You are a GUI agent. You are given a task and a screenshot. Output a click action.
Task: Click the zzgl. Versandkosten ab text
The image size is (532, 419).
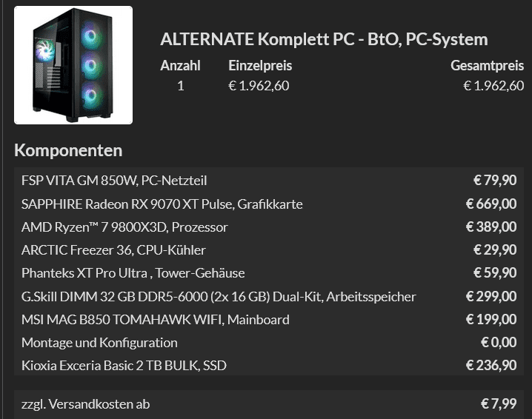(86, 404)
